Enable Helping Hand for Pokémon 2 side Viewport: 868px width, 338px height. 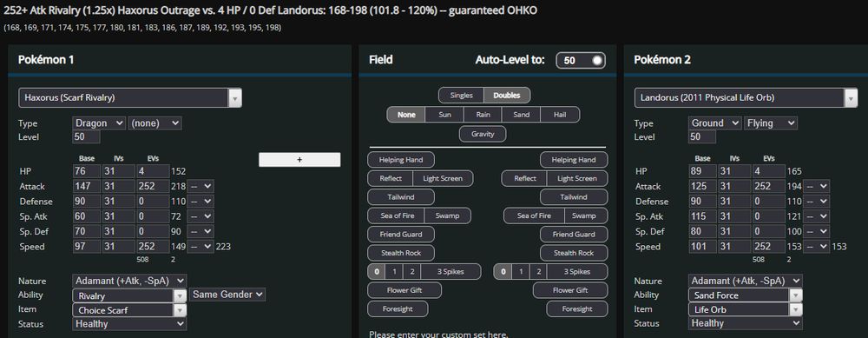574,160
